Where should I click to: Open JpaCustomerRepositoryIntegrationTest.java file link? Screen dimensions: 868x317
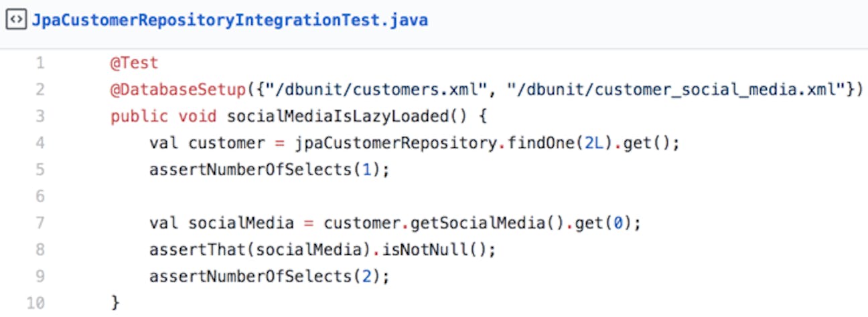(230, 21)
